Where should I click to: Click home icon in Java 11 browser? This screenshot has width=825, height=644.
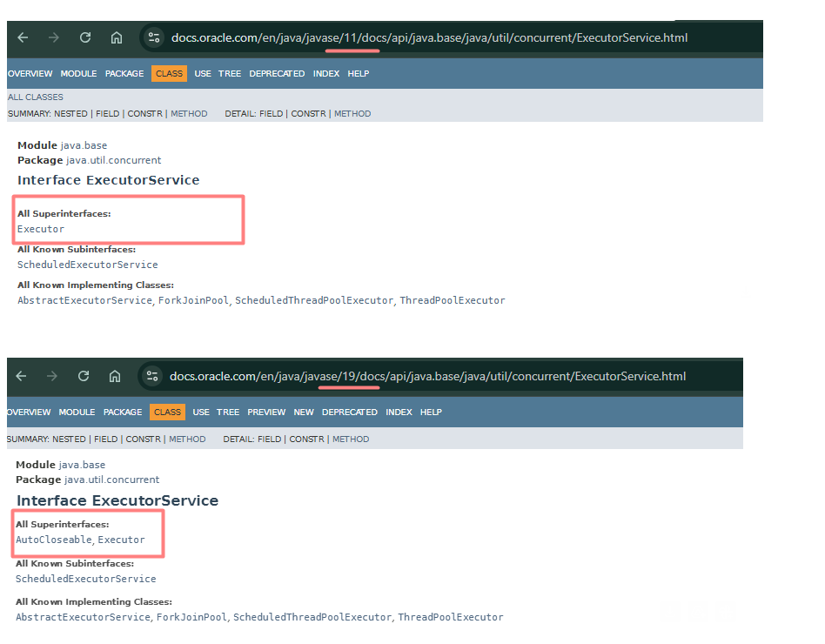point(117,38)
